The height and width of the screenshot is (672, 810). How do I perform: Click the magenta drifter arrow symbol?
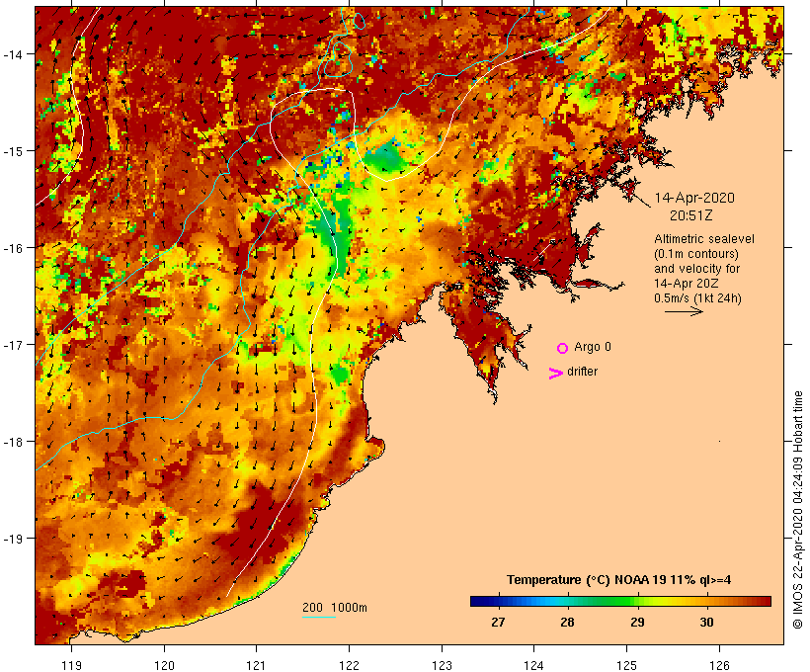[555, 374]
